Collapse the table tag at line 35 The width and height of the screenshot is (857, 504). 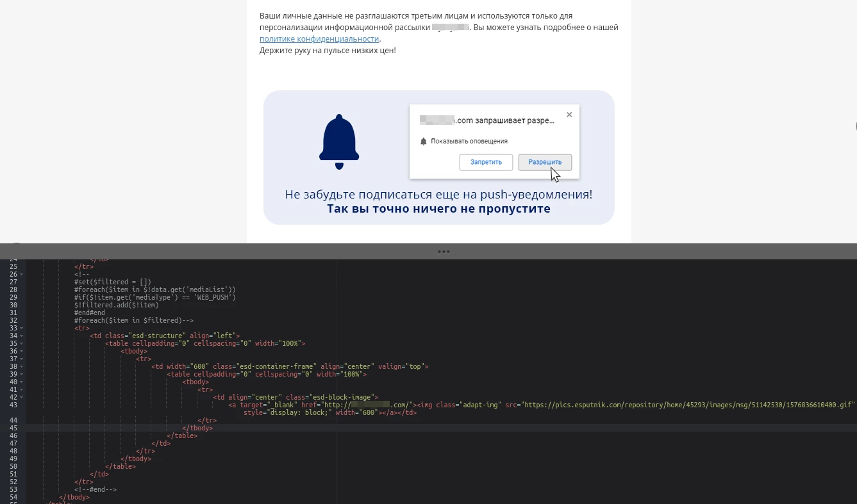[22, 343]
